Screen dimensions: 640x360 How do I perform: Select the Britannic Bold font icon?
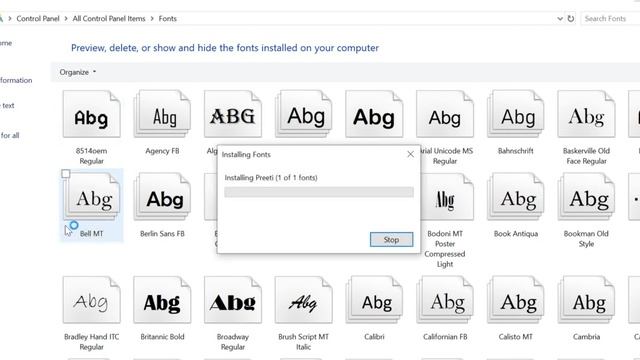162,300
